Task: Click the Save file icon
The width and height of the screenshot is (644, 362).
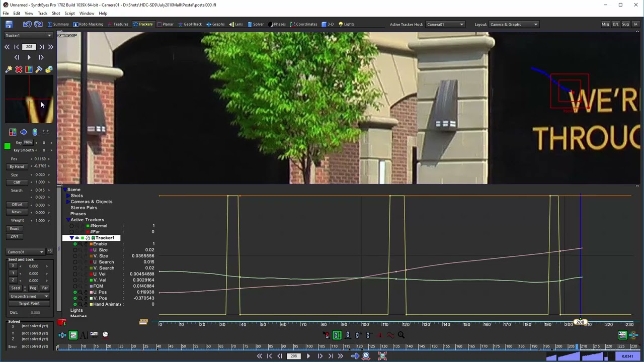Action: pos(9,24)
